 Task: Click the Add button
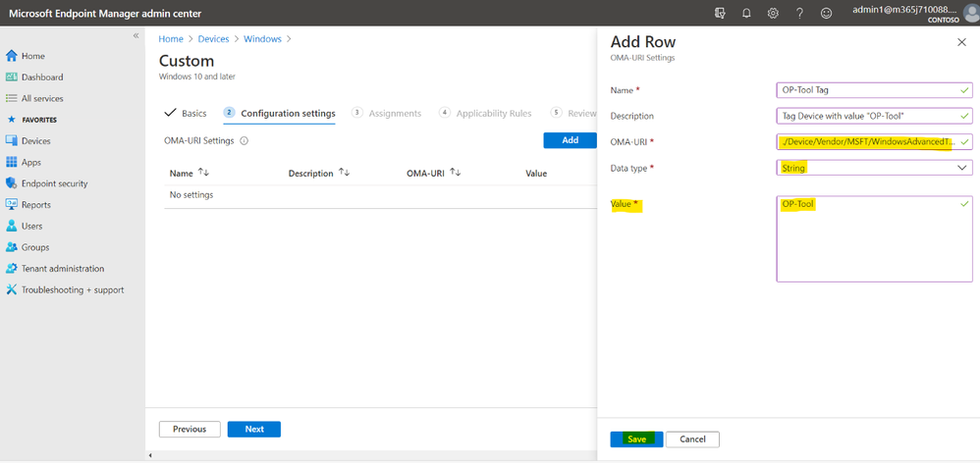(x=570, y=140)
